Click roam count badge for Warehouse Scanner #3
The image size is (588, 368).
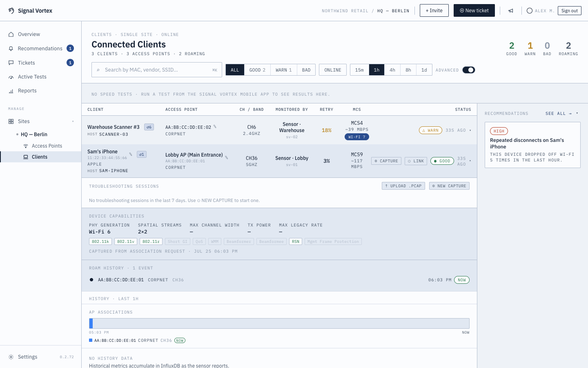coord(149,127)
